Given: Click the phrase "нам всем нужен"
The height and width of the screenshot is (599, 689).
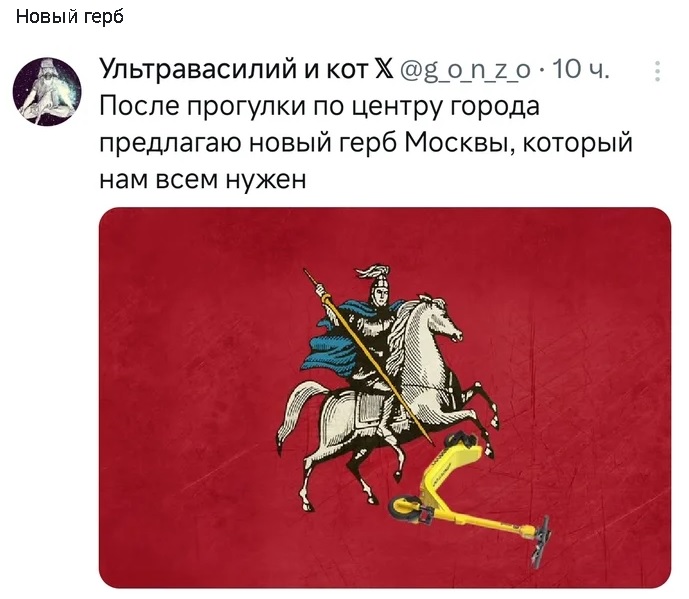Looking at the screenshot, I should click(x=200, y=180).
